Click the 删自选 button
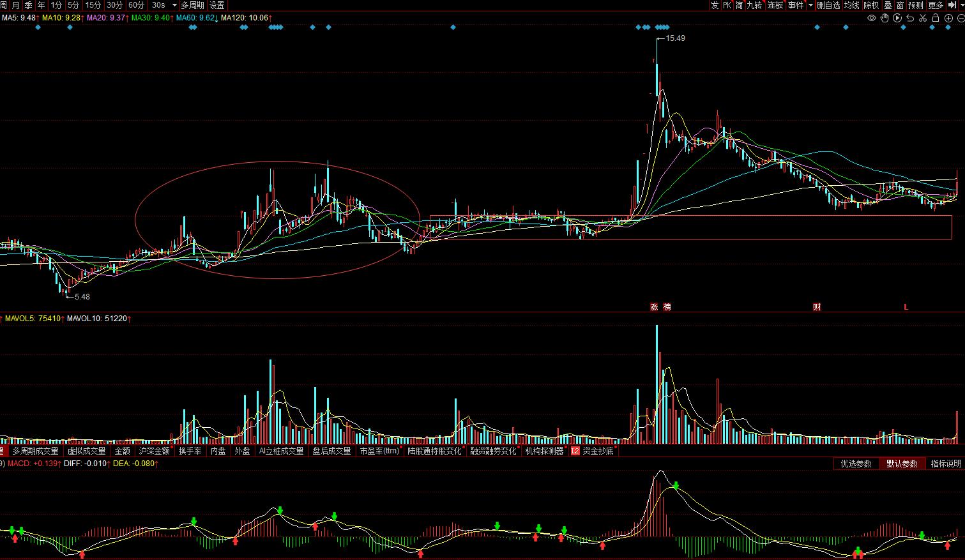 828,5
